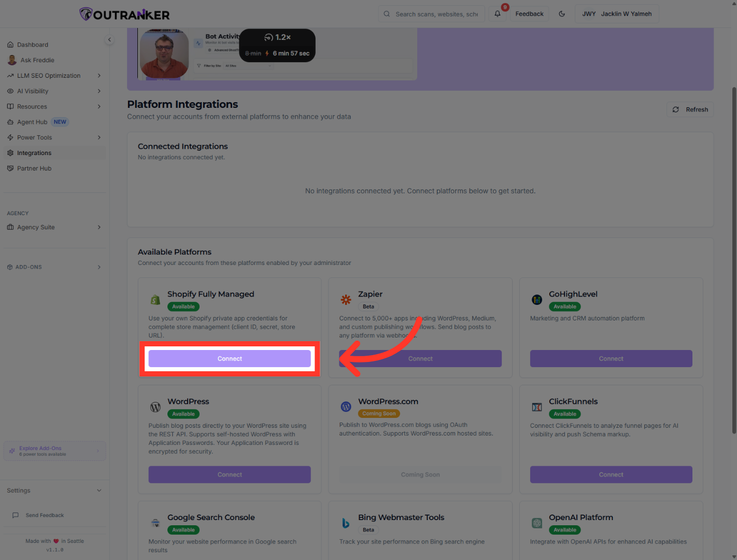The height and width of the screenshot is (560, 737).
Task: Click the ClickFunnels logo icon
Action: coord(537,407)
